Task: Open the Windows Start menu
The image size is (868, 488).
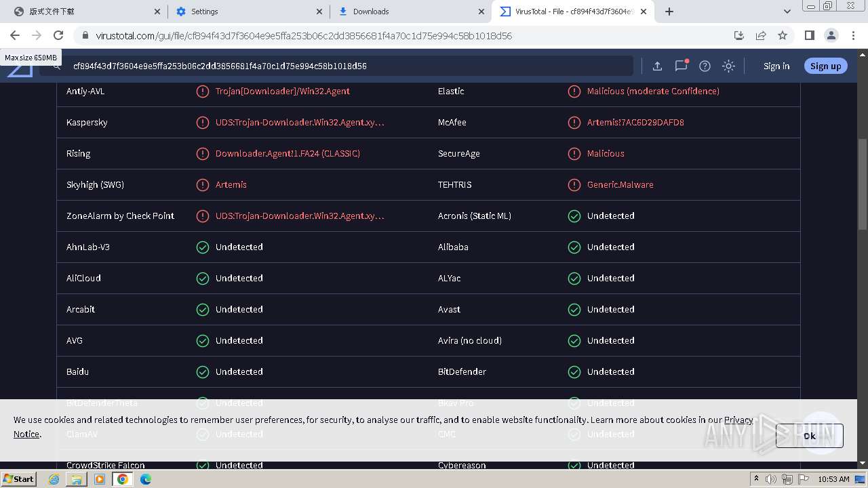Action: pos(18,479)
